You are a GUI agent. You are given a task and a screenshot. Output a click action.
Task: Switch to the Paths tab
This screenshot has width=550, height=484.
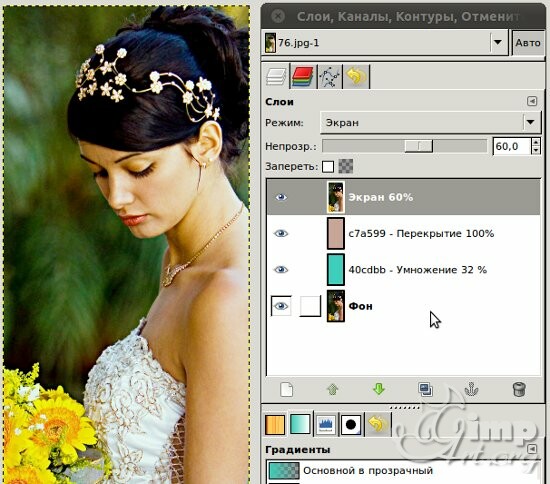click(330, 76)
